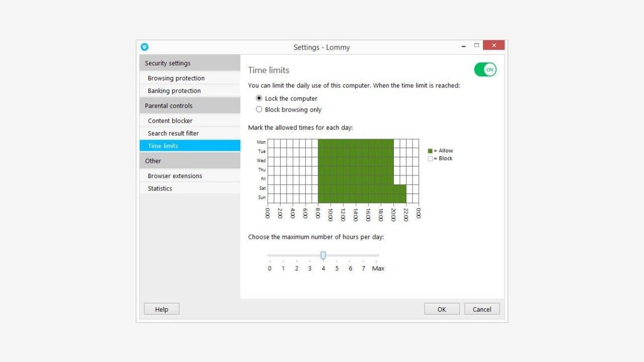Expand the Other category

[x=153, y=160]
